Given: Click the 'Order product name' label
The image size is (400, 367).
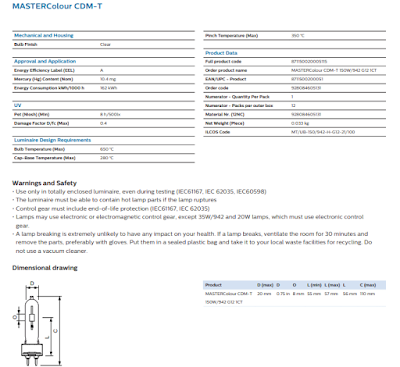Looking at the screenshot, I should (x=226, y=70).
